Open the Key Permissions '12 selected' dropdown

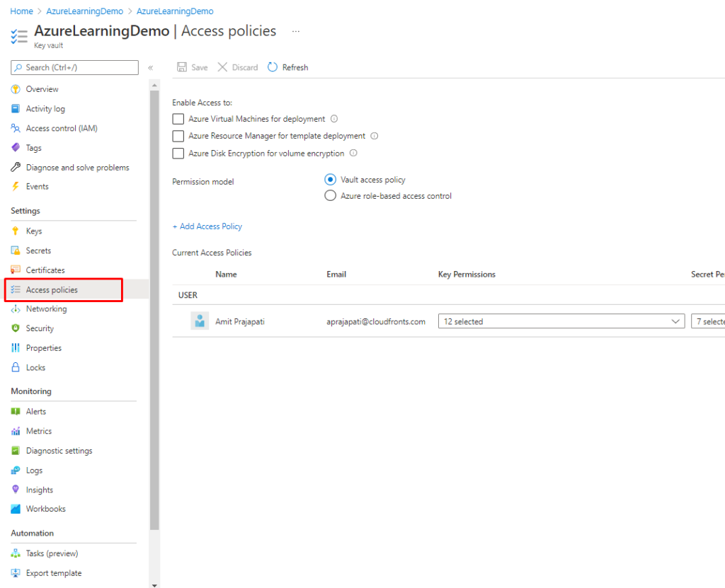click(x=561, y=321)
